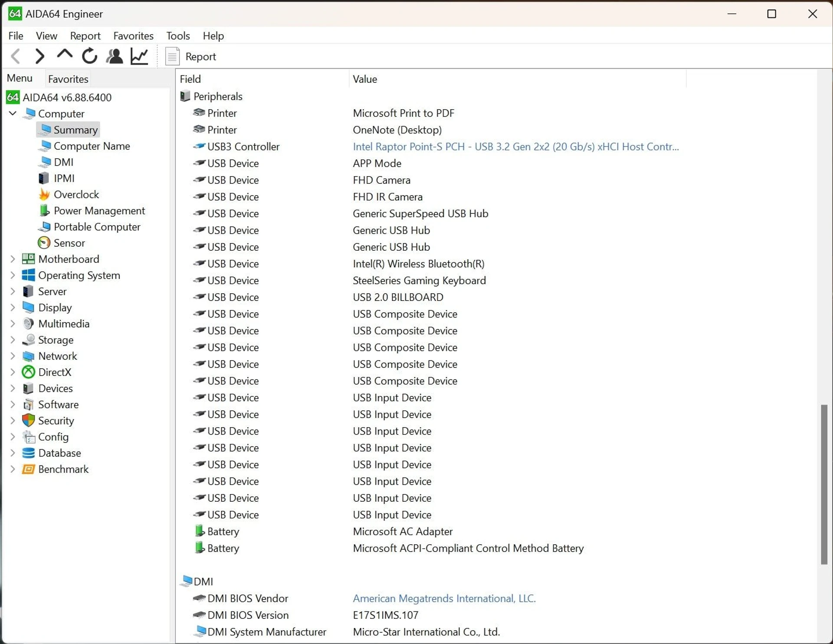Click the Motherboard board icon
The width and height of the screenshot is (833, 644).
29,259
